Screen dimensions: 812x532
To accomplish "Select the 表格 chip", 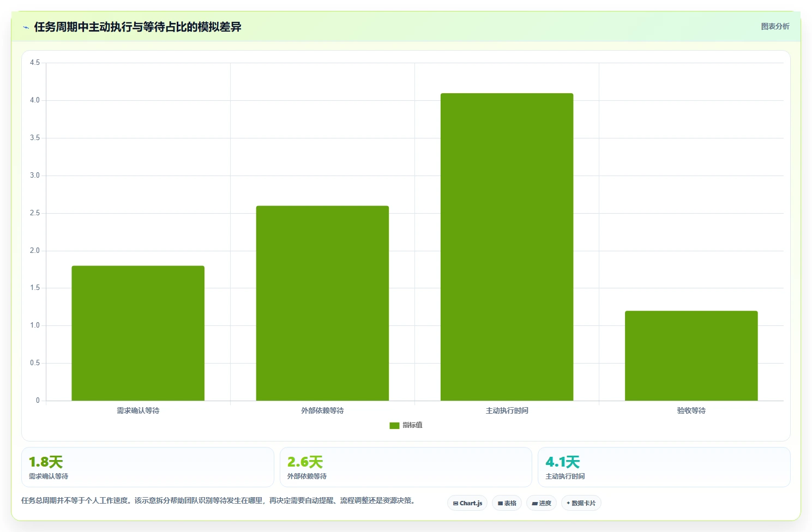I will tap(507, 503).
